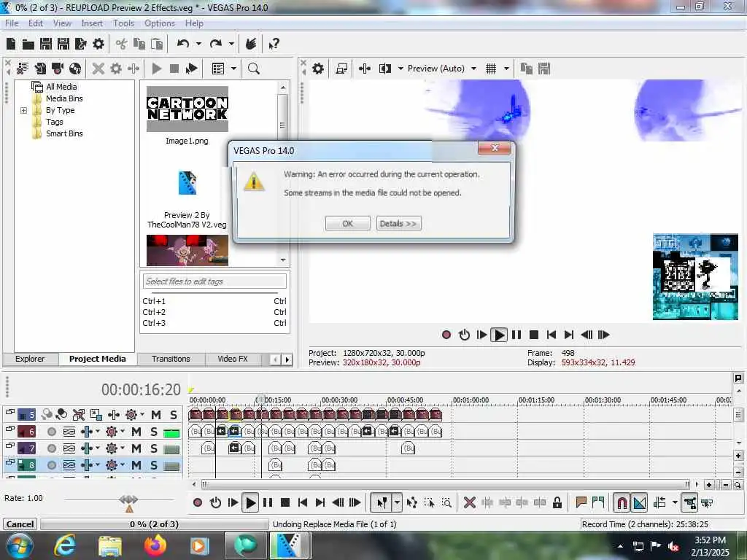The image size is (747, 560).
Task: Open a project with the folder icon
Action: pos(28,44)
